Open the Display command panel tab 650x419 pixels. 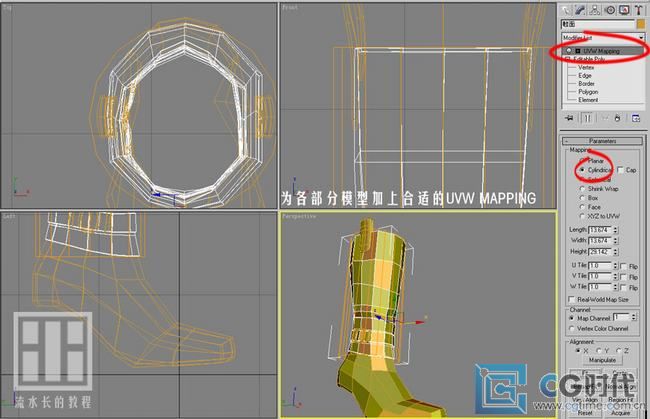coord(625,10)
